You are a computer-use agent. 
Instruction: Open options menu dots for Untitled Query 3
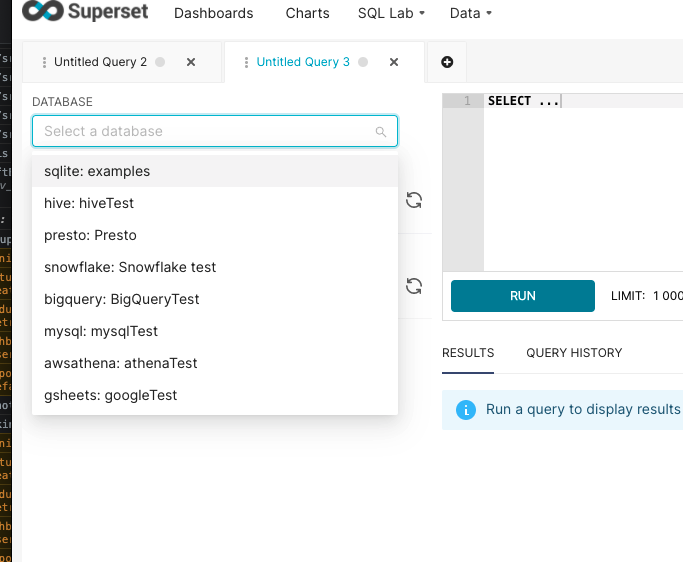246,62
